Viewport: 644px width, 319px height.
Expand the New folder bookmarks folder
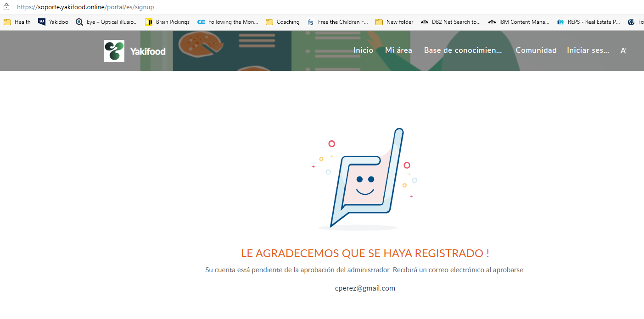pos(394,22)
